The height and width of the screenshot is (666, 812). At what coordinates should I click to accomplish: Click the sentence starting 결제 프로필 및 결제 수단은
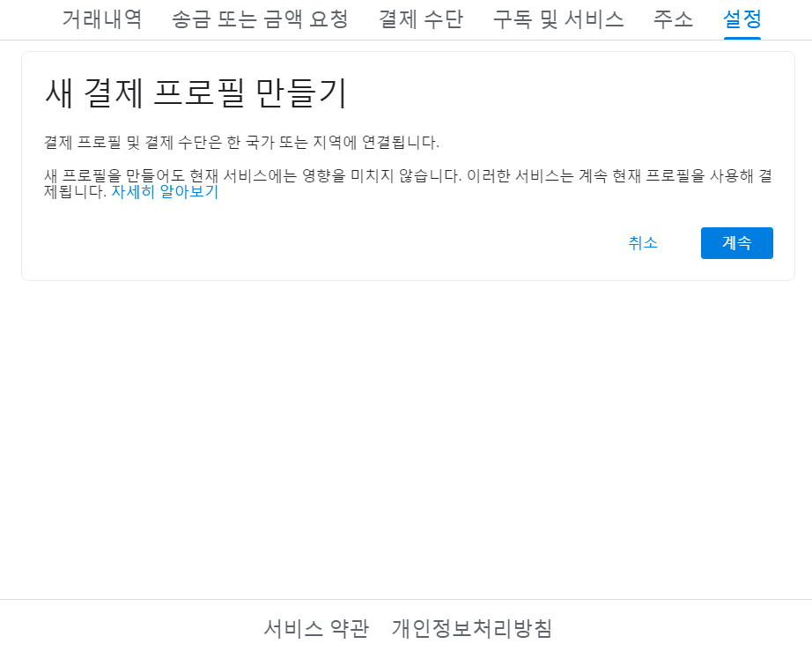(x=241, y=142)
